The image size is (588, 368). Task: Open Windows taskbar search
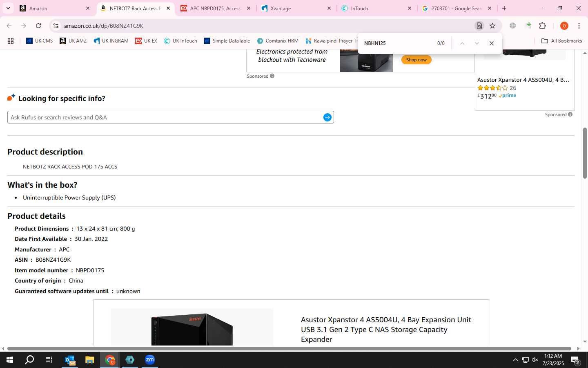pos(29,360)
